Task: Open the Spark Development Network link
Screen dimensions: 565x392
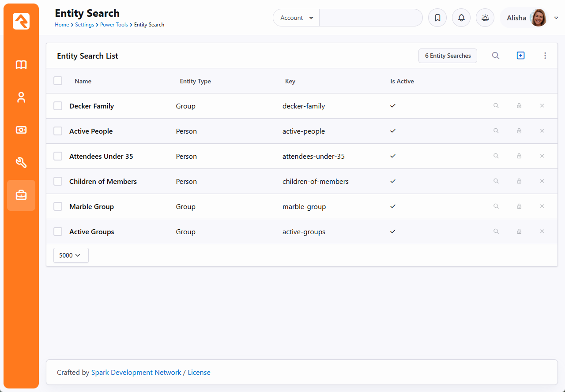Action: tap(136, 373)
